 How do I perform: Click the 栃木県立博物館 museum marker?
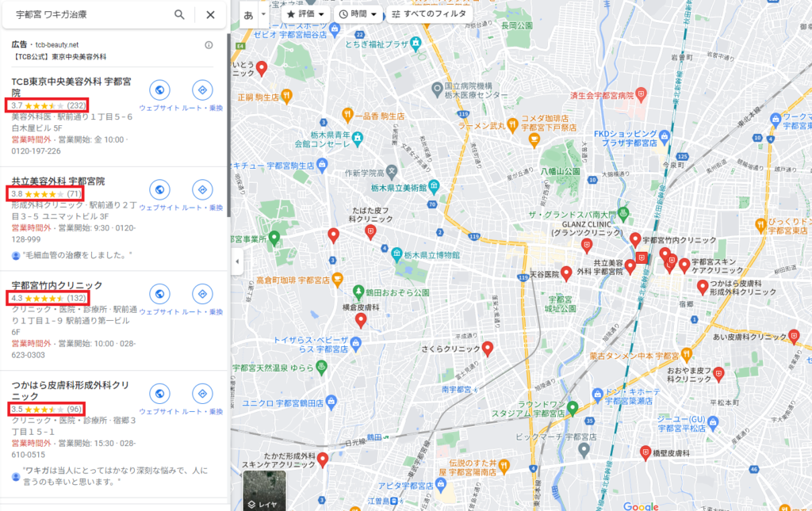click(x=396, y=254)
